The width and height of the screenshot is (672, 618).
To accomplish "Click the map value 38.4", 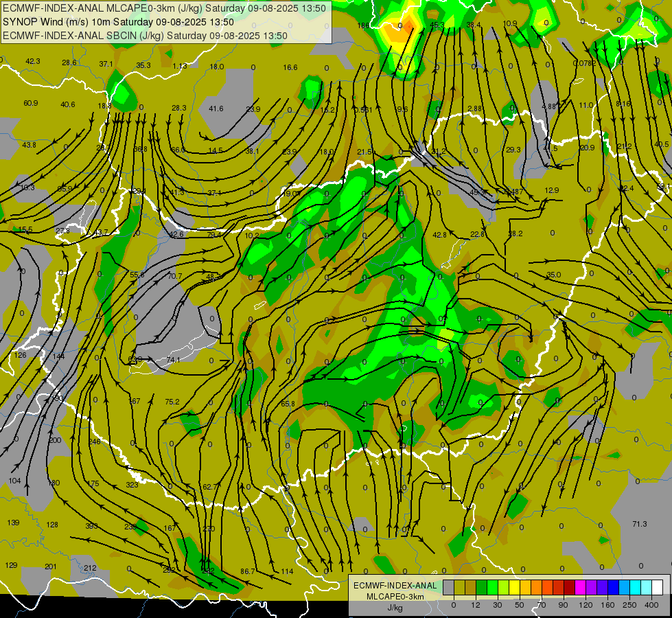I will [x=474, y=25].
